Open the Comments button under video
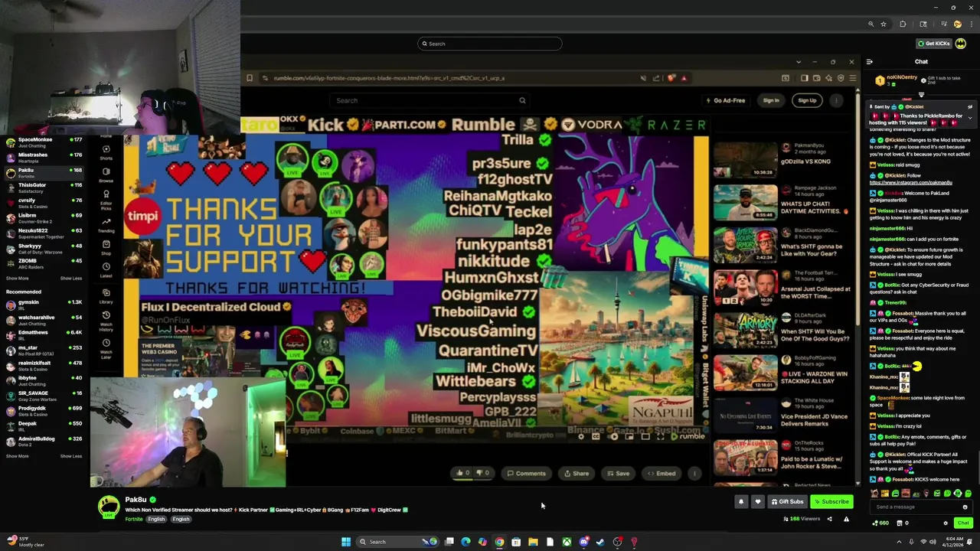The height and width of the screenshot is (551, 980). click(526, 473)
